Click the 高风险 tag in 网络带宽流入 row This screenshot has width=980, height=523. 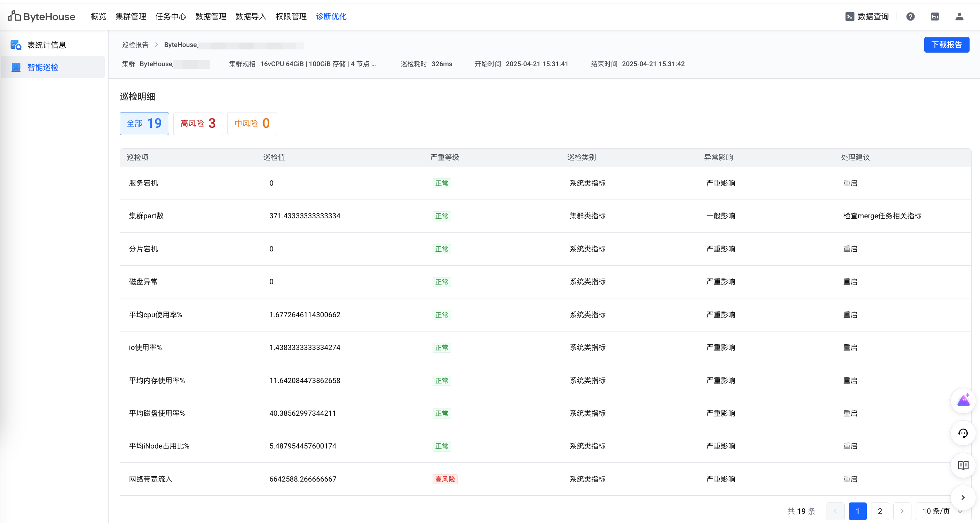(x=445, y=479)
